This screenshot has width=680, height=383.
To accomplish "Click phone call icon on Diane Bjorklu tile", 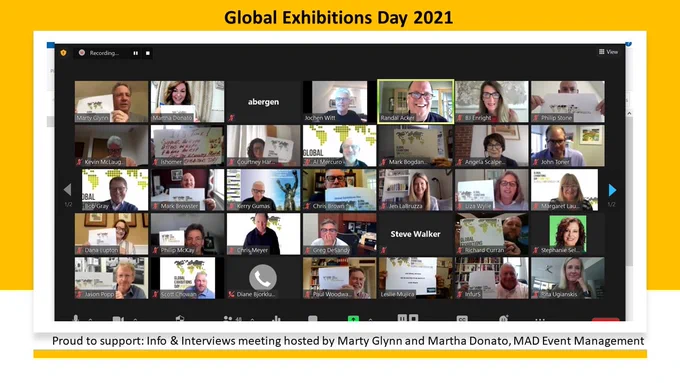I will click(263, 278).
